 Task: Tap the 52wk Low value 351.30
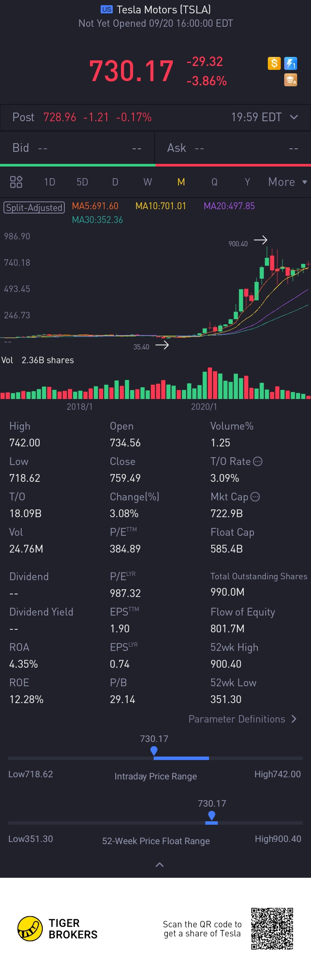pos(226,699)
